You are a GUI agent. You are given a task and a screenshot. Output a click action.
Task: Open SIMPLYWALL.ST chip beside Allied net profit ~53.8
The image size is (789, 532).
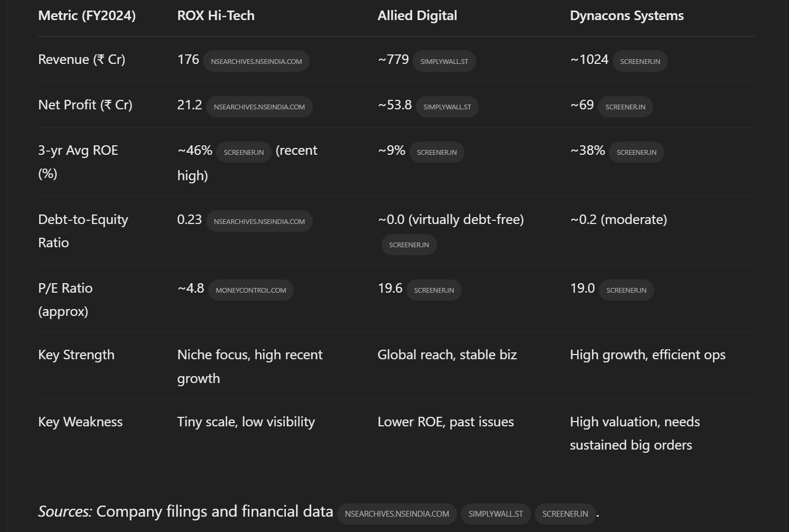coord(447,107)
